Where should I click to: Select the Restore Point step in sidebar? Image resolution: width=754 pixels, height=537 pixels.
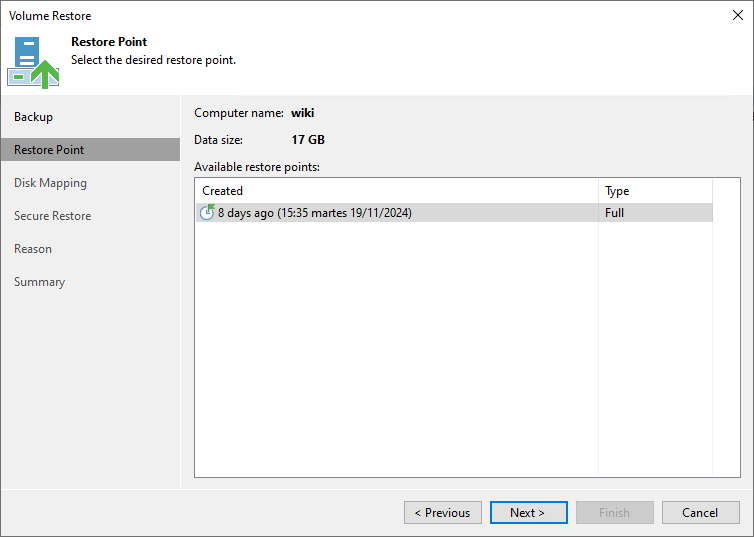[x=49, y=150]
